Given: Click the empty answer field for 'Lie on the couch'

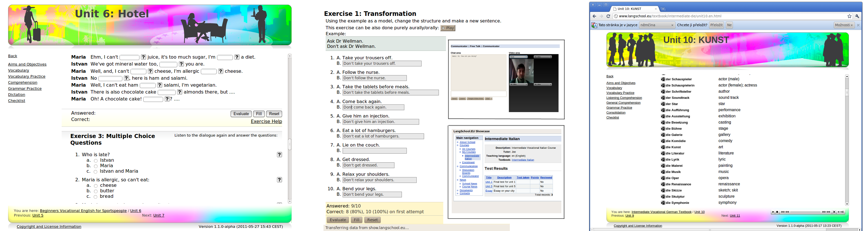Looking at the screenshot, I should [x=374, y=151].
